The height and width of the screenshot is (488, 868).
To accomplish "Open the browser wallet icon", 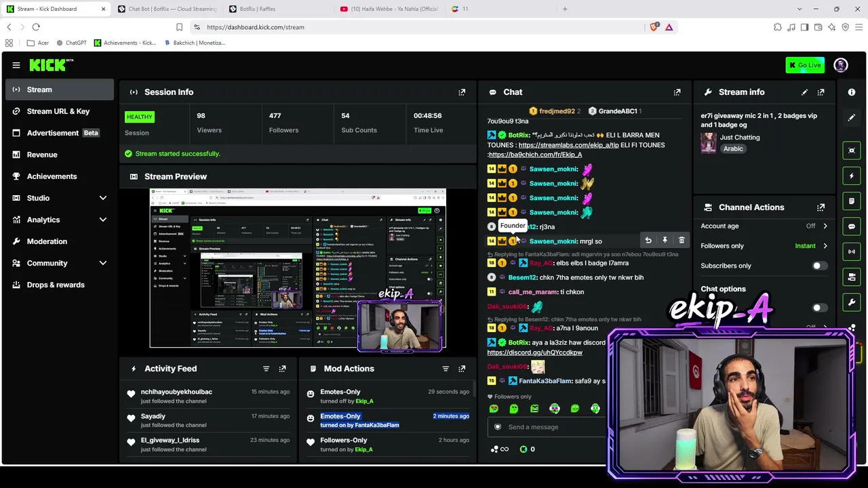I will tap(818, 27).
